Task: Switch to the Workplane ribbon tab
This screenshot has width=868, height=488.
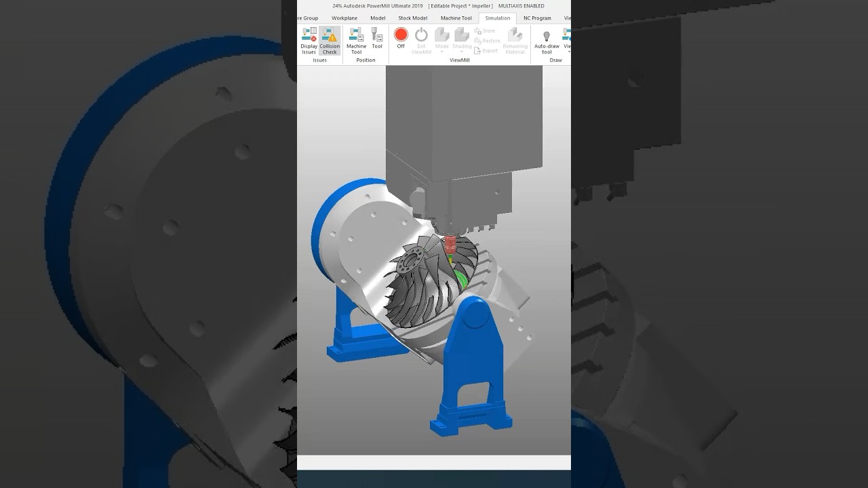Action: click(344, 18)
